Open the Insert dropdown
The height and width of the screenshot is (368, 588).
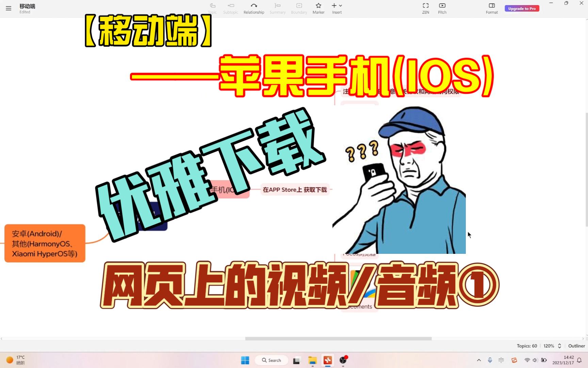click(x=337, y=9)
